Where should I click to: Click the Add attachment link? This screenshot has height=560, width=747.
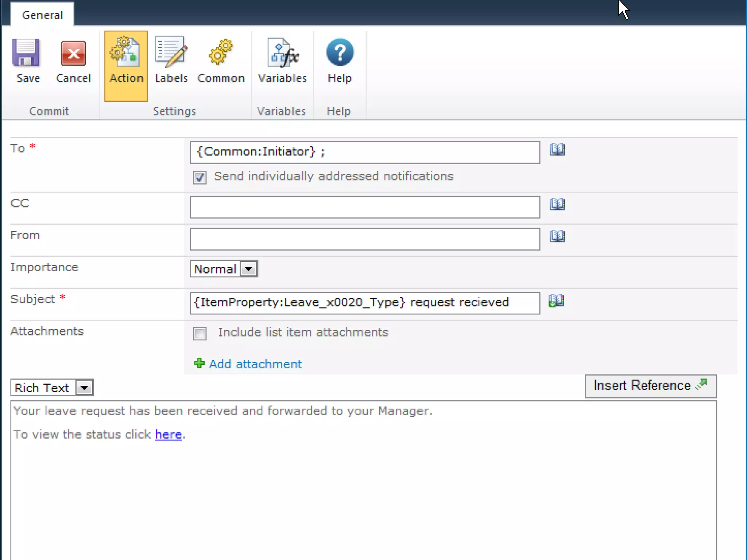coord(255,364)
